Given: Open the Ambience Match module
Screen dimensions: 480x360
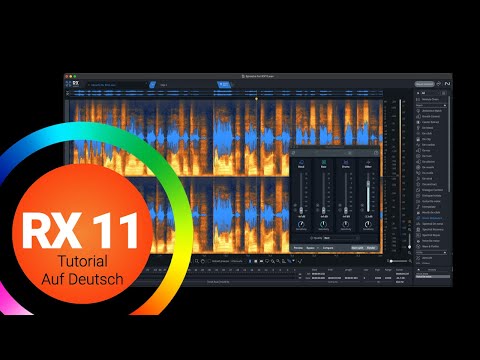Looking at the screenshot, I should 432,111.
